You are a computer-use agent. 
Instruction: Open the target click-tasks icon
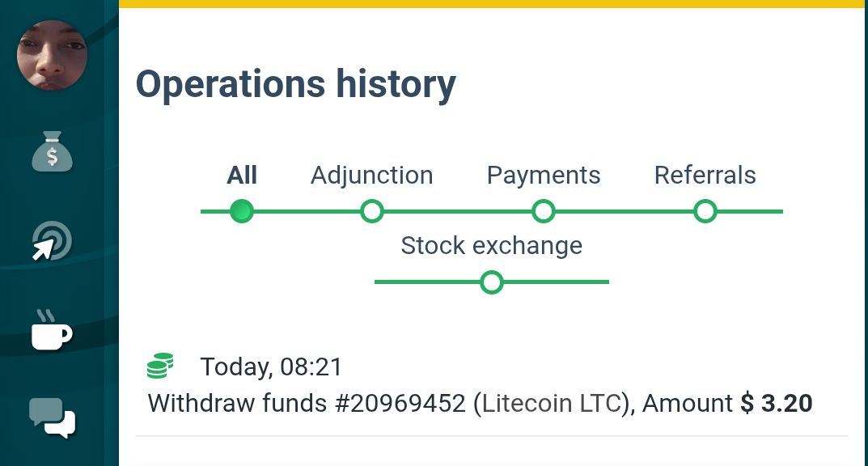point(52,241)
